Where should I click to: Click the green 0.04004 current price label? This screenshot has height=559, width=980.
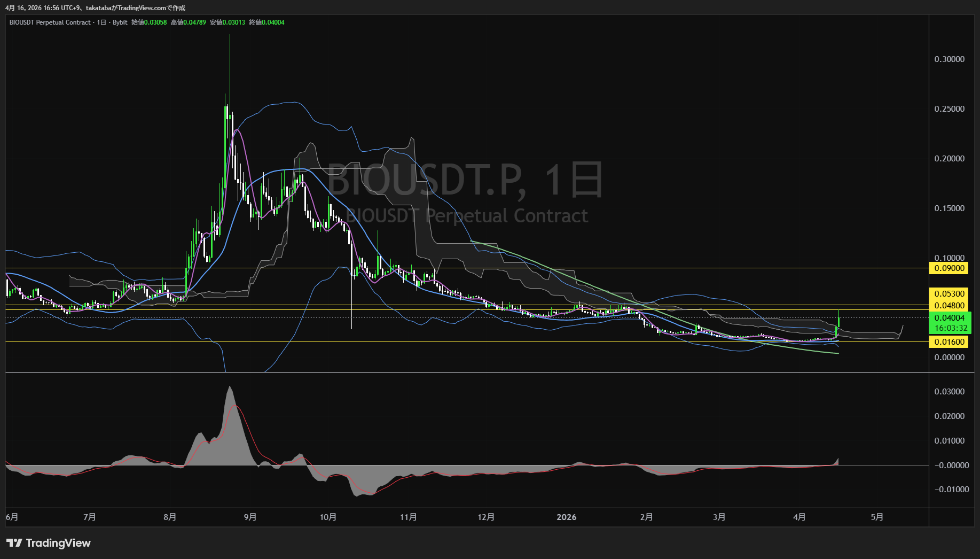pyautogui.click(x=949, y=318)
